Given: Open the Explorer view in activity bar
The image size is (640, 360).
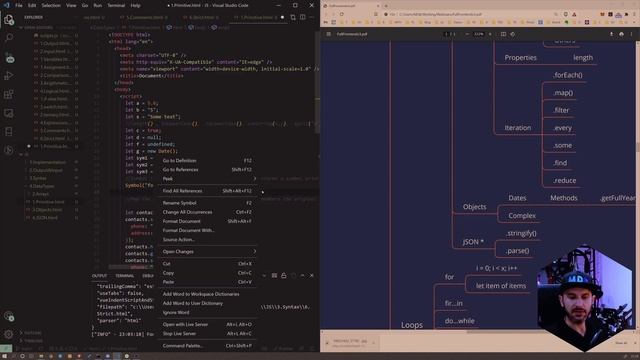Looking at the screenshot, I should (9, 20).
